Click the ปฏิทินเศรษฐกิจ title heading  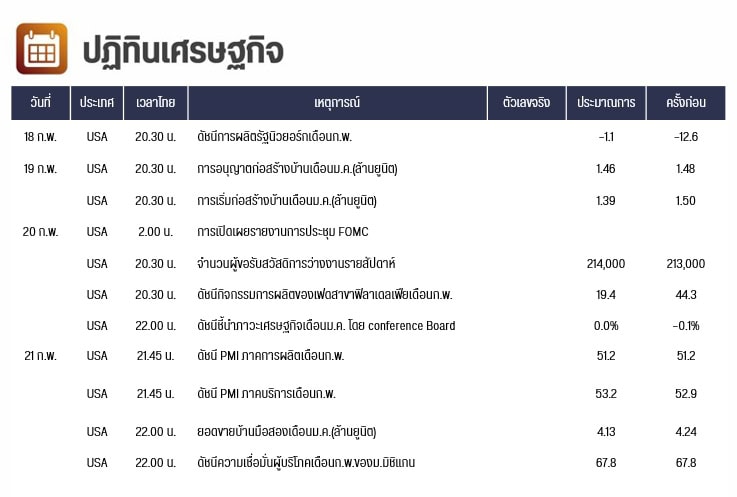point(182,49)
